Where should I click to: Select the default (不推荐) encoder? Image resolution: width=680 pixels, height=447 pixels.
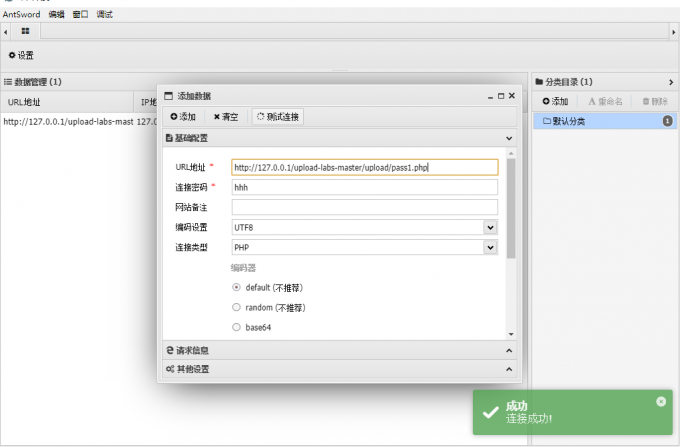pos(236,287)
